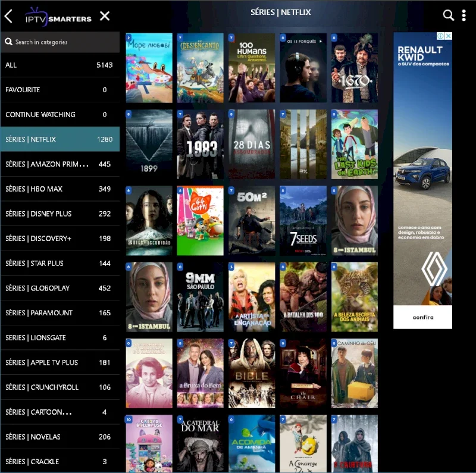Select the ALL category
This screenshot has width=476, height=473.
pos(60,65)
